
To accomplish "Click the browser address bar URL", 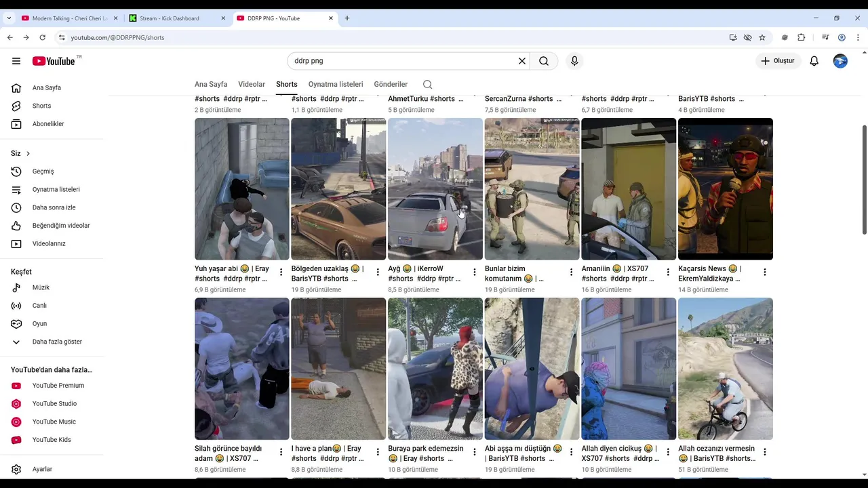I will point(117,38).
